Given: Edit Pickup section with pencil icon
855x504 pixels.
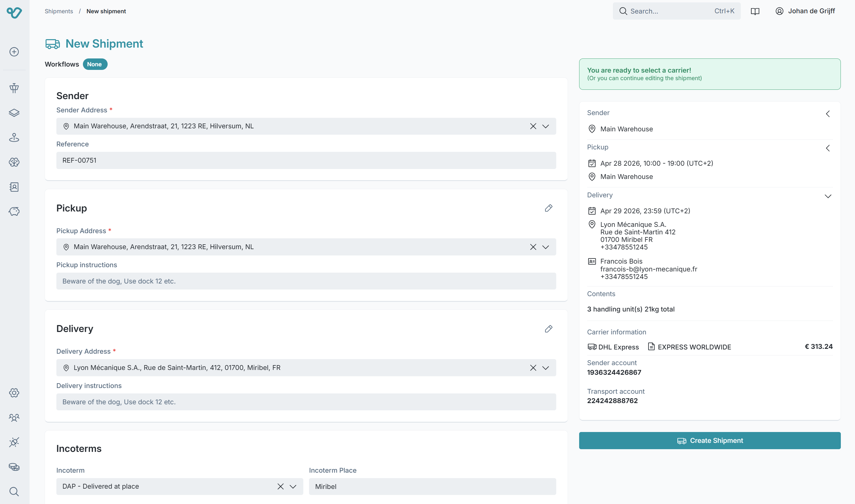Looking at the screenshot, I should [x=548, y=208].
